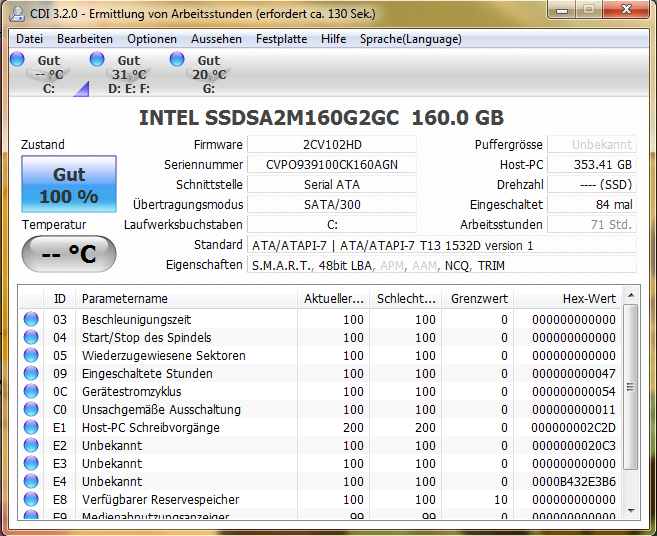The height and width of the screenshot is (536, 657).
Task: Click the CDI application icon in the title bar
Action: 18,13
